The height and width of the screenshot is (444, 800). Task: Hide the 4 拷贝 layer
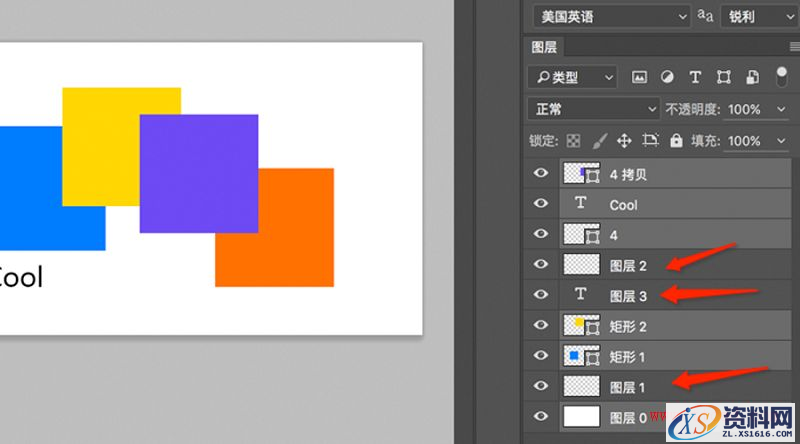541,174
